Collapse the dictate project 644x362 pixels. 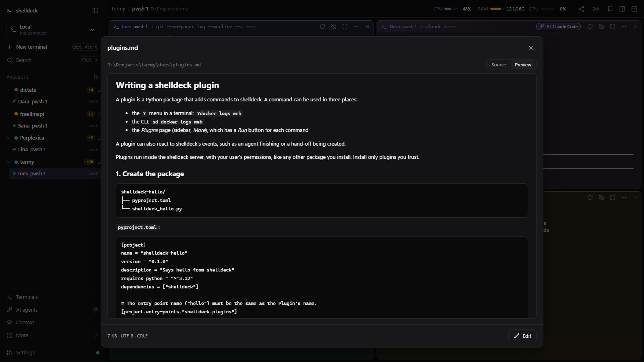tap(9, 90)
